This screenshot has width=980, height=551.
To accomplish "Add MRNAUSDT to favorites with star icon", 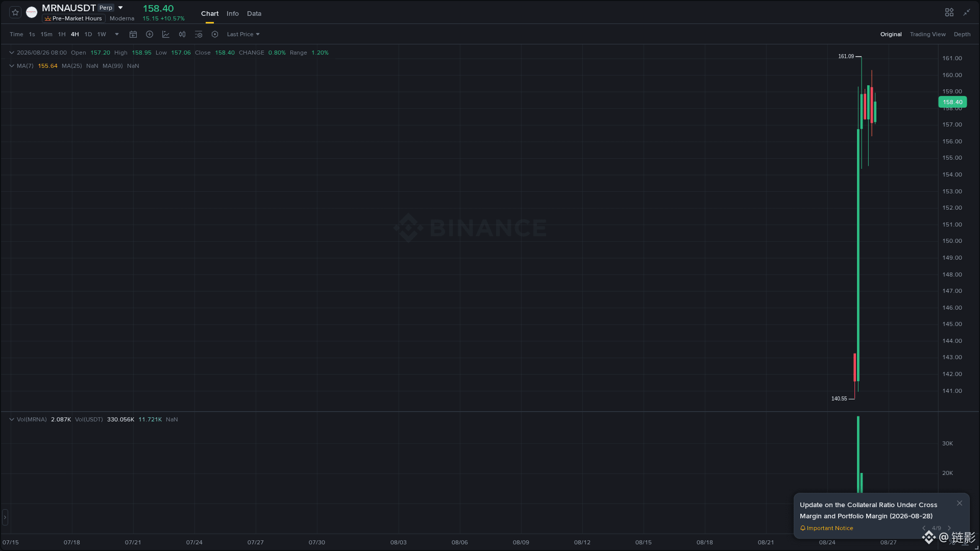I will (15, 12).
